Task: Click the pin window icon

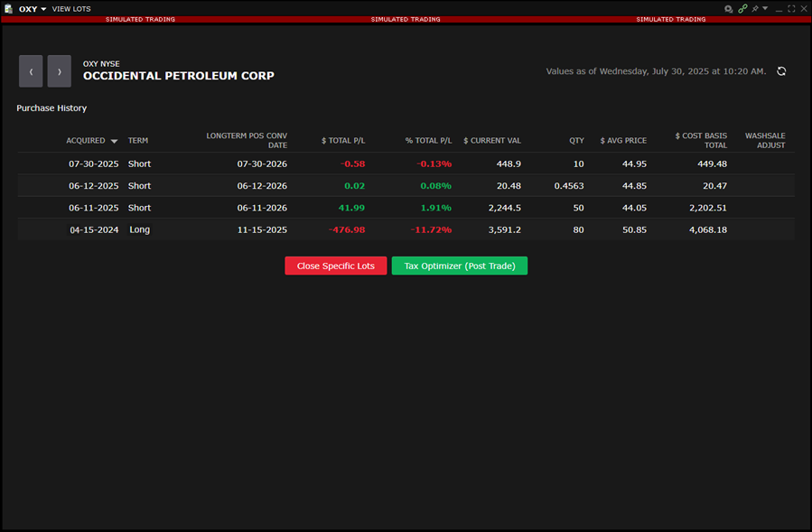Action: [755, 8]
